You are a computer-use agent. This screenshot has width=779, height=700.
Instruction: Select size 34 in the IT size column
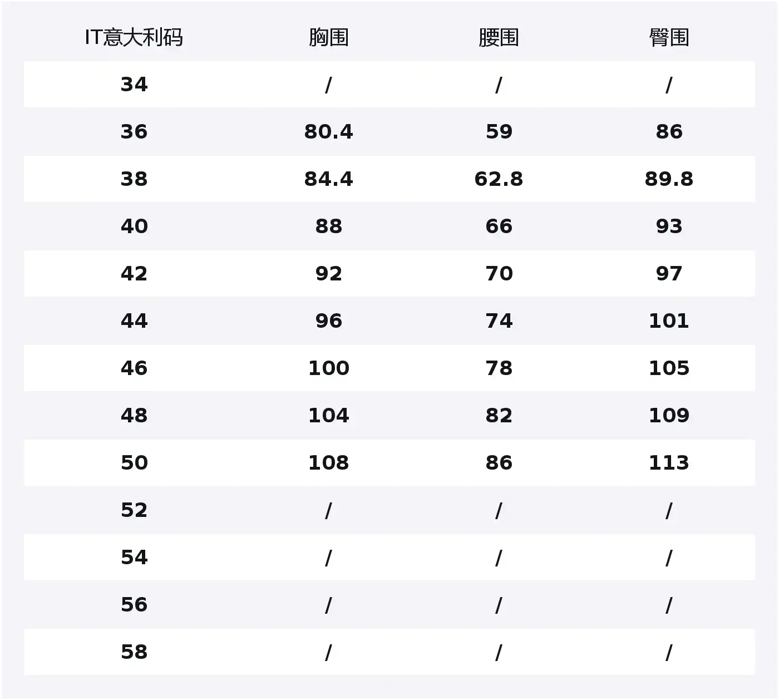point(134,85)
